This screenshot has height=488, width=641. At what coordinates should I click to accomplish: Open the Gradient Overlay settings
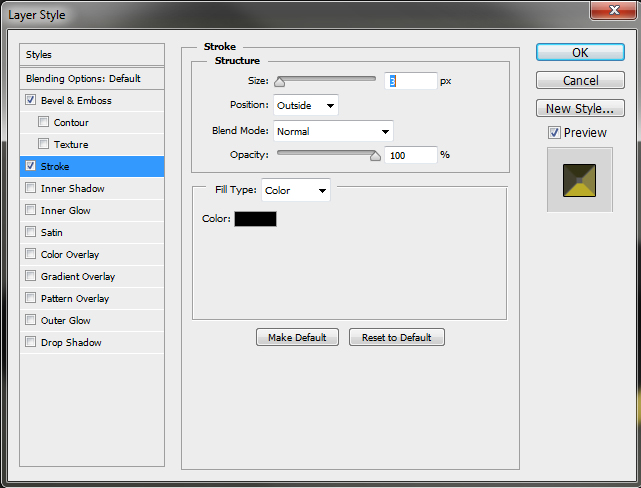point(78,276)
